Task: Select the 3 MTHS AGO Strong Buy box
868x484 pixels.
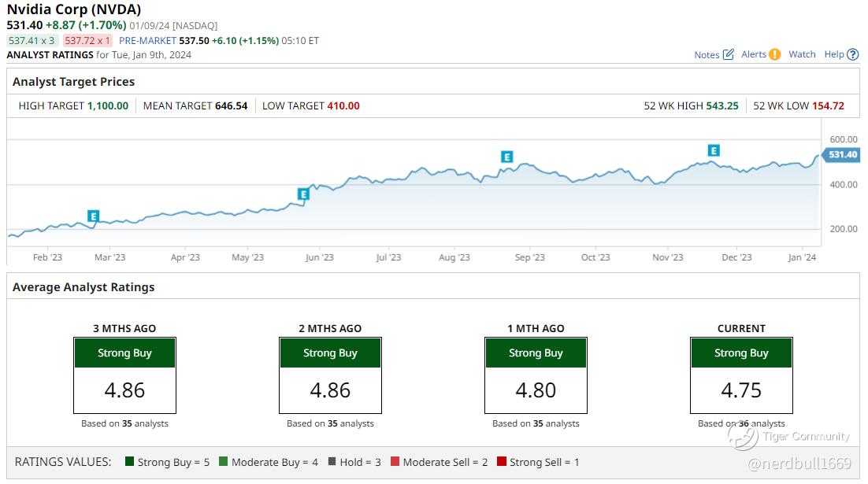Action: (x=124, y=375)
